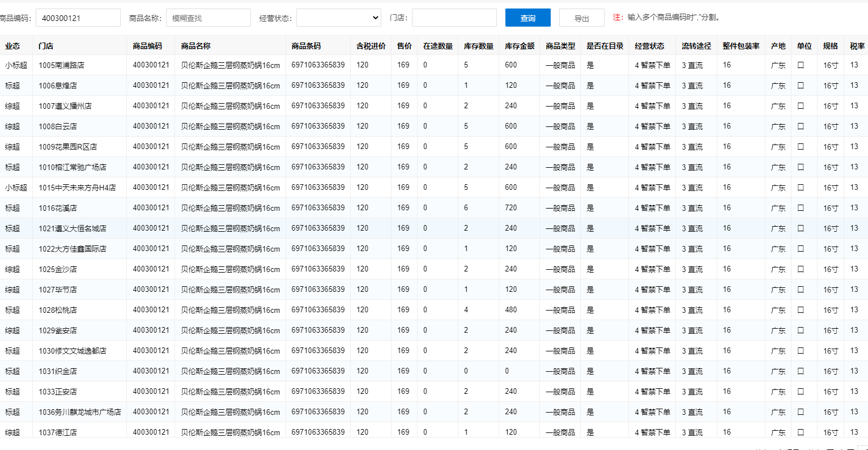Sort by the 库存数量 column header
868x450 pixels.
pyautogui.click(x=478, y=46)
